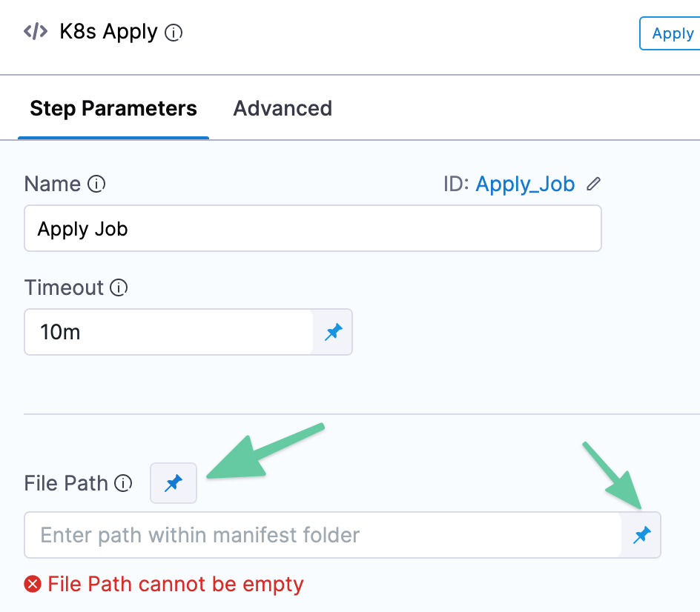Screen dimensions: 700x612
Task: Click the K8s Apply panel title text
Action: click(x=108, y=32)
